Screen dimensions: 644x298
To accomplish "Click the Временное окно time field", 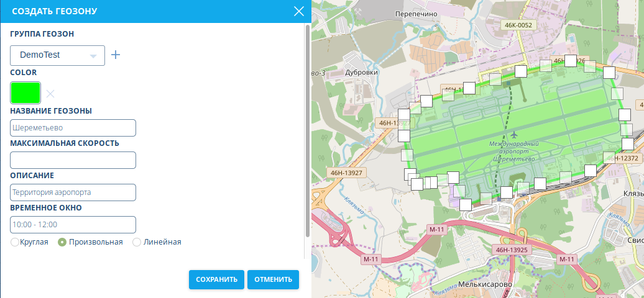I will point(73,225).
